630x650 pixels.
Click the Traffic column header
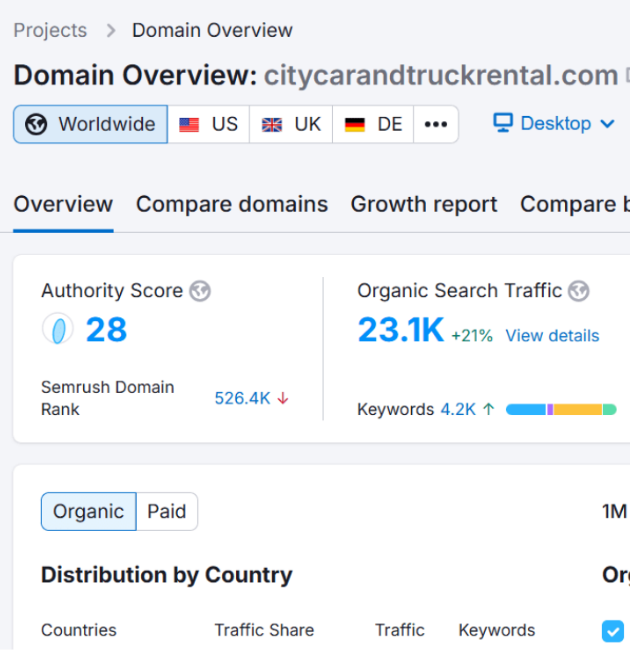[400, 630]
